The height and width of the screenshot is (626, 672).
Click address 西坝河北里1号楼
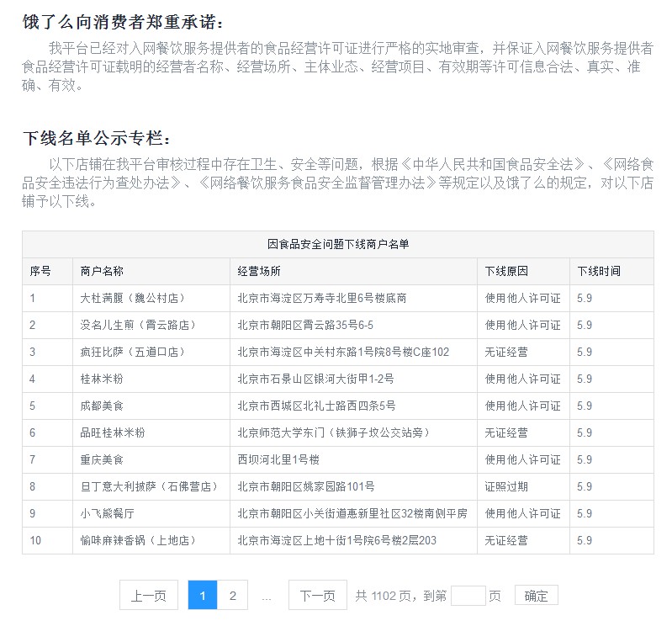coord(278,459)
